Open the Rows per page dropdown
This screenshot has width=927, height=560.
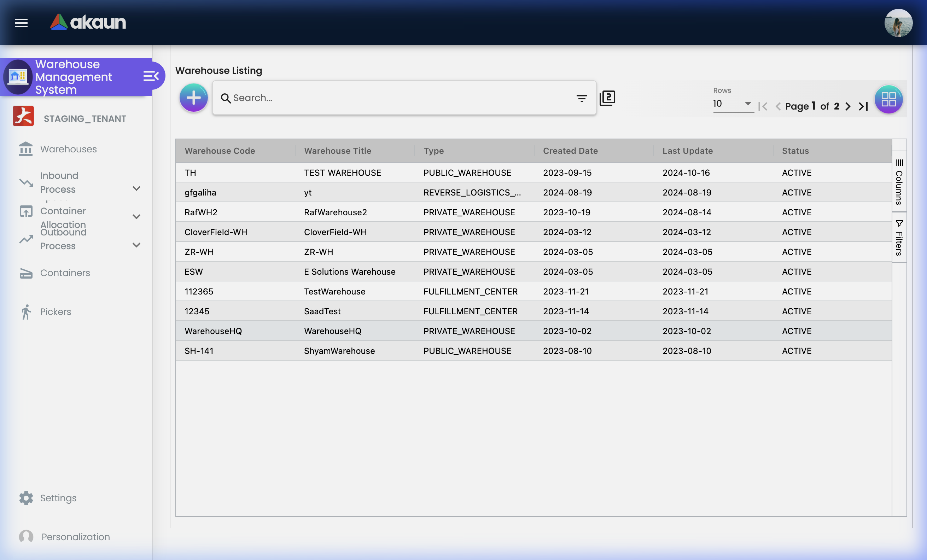point(732,104)
